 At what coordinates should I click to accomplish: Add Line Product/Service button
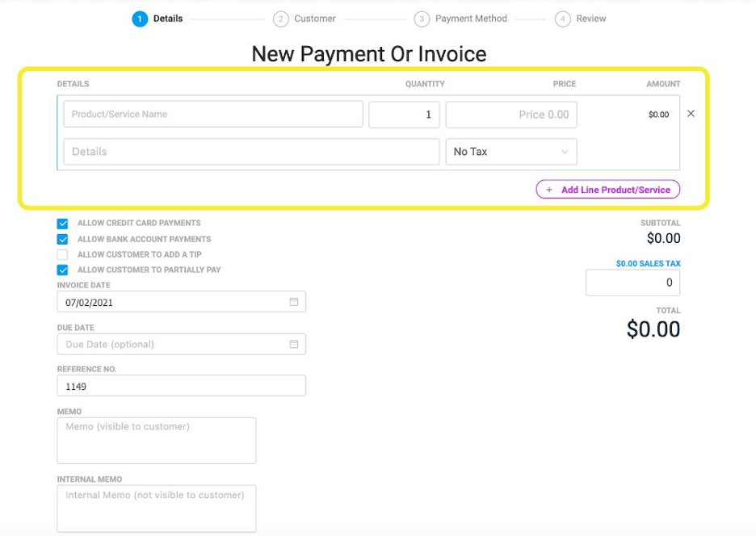(x=608, y=190)
